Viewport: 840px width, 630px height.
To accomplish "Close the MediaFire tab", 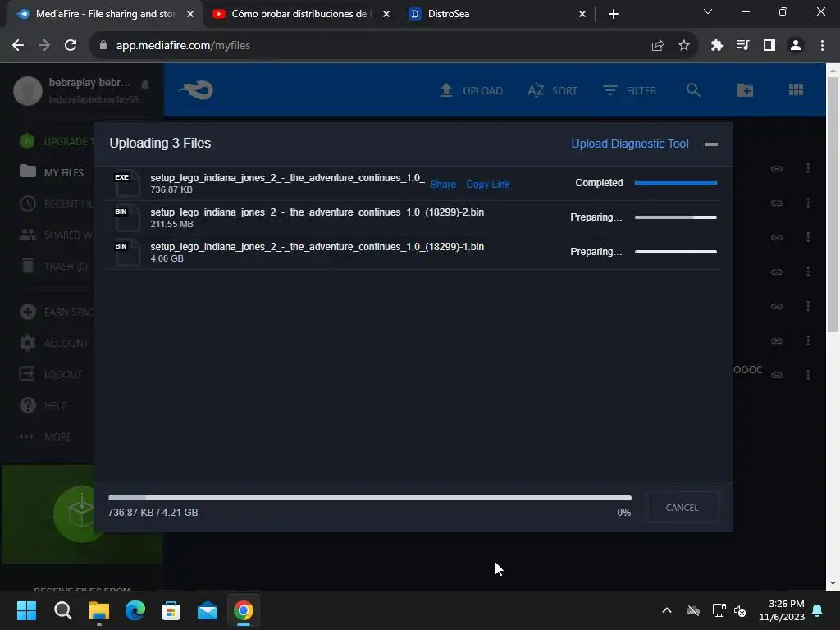I will click(x=190, y=14).
